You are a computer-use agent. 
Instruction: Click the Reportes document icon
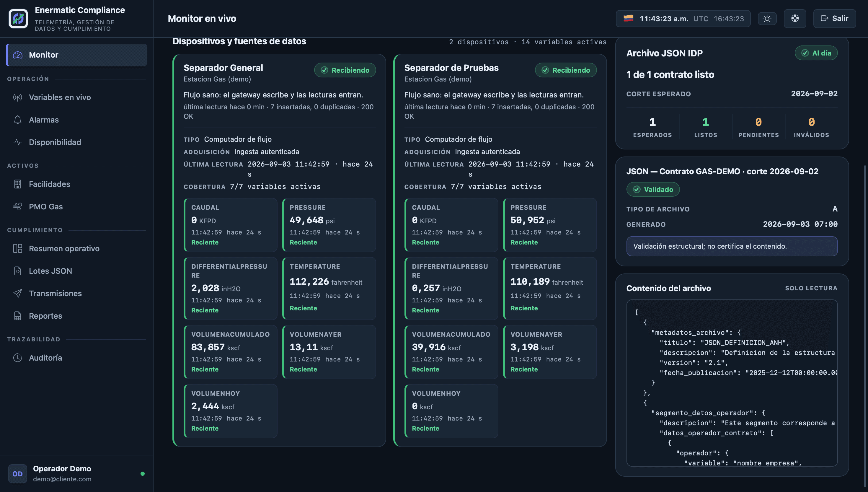[17, 316]
